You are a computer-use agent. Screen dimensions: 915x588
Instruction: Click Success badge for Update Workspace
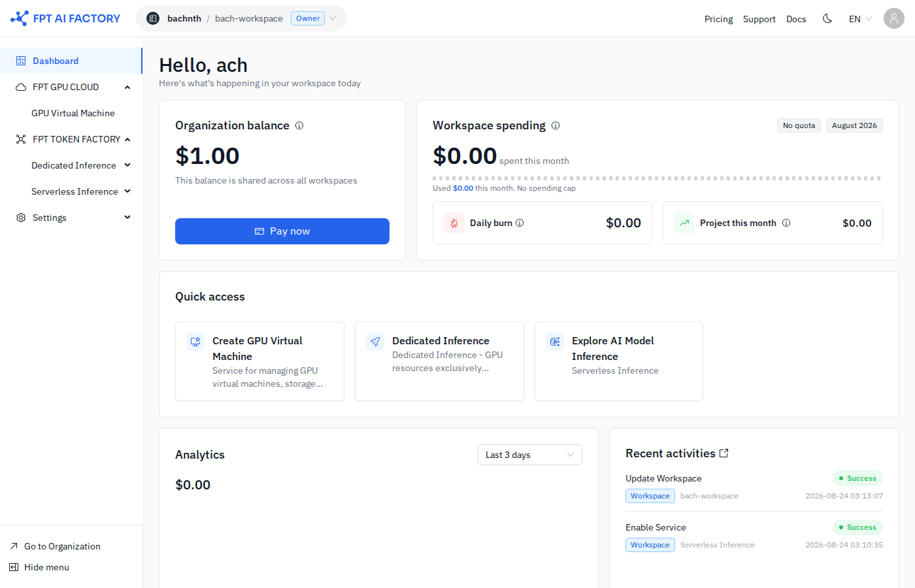[857, 478]
